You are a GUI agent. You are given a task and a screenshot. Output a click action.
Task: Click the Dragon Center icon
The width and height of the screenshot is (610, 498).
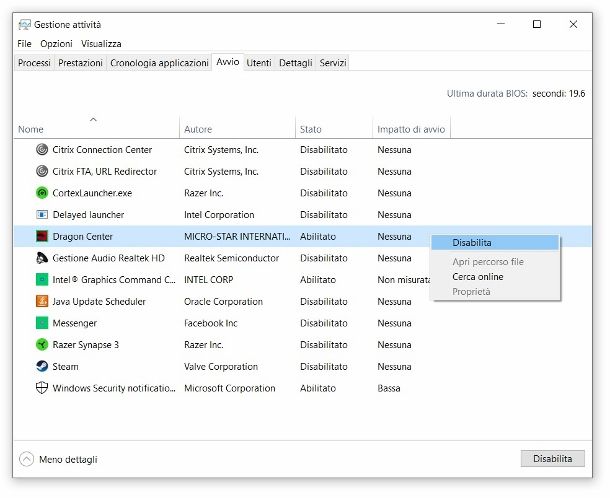(x=42, y=236)
